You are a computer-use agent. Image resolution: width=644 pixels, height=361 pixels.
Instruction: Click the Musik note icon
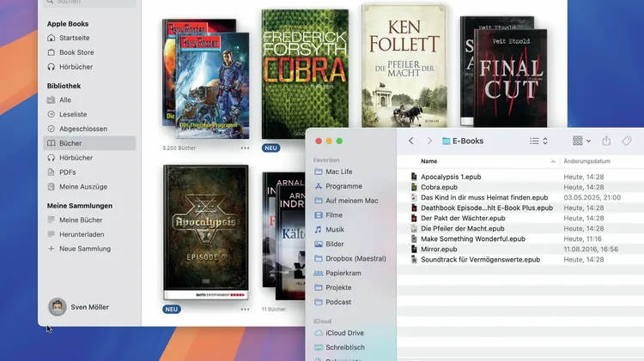point(319,230)
